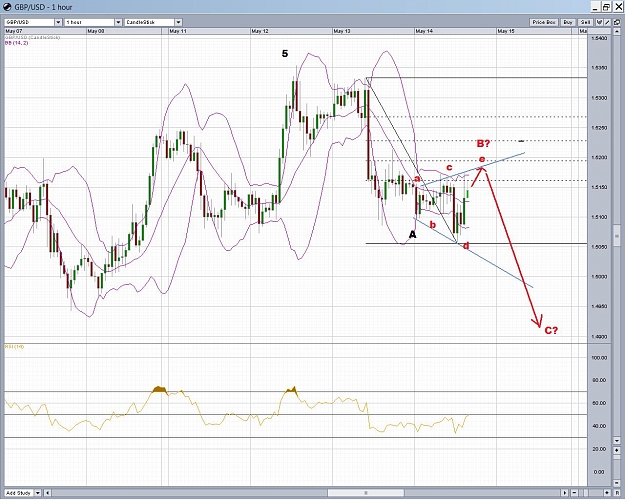Click the Add Study button

19,493
